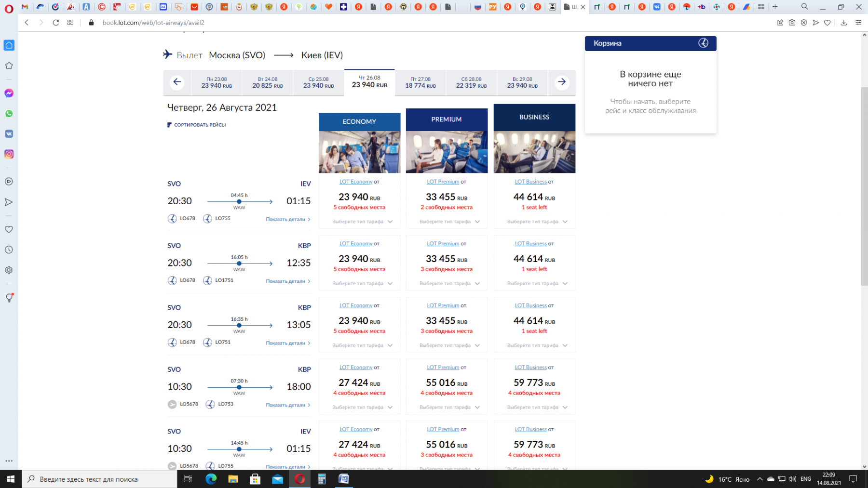Click the address bar URL field
The width and height of the screenshot is (868, 488).
(153, 23)
